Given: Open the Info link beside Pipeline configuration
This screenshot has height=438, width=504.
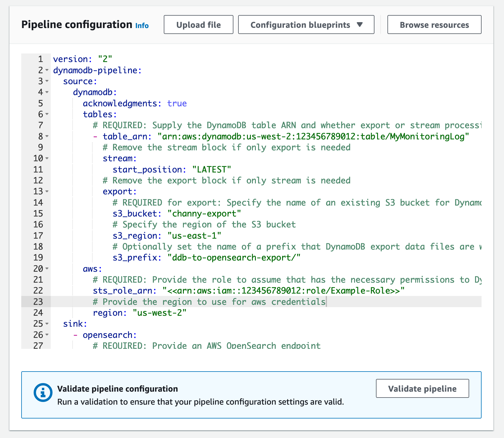Looking at the screenshot, I should [x=142, y=26].
